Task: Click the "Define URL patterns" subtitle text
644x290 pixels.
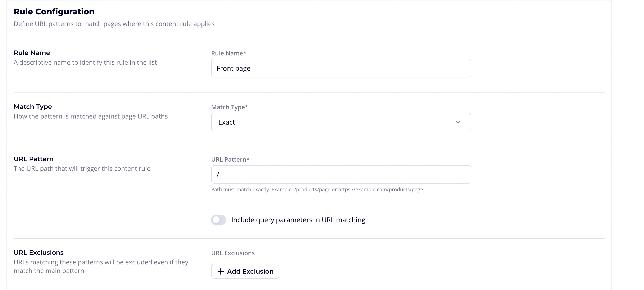Action: (114, 24)
